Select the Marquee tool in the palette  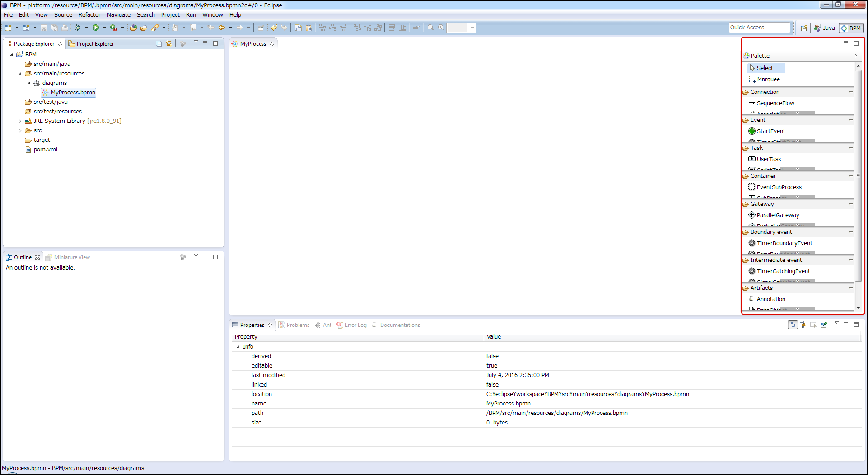(764, 79)
